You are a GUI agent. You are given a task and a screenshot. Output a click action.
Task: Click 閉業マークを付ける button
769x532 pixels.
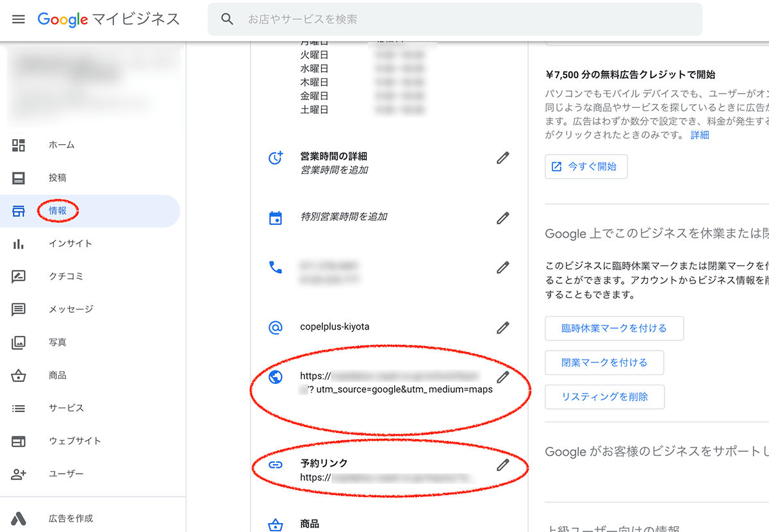pos(604,363)
